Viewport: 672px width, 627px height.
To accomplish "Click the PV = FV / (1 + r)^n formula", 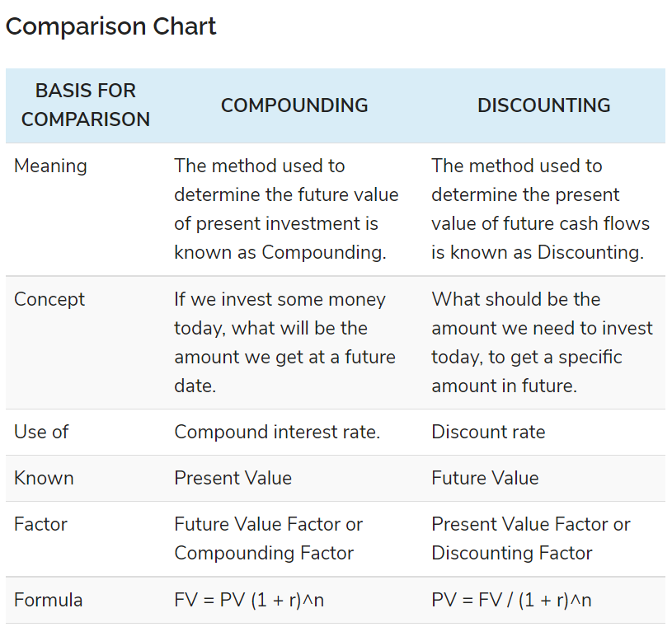I will click(511, 600).
